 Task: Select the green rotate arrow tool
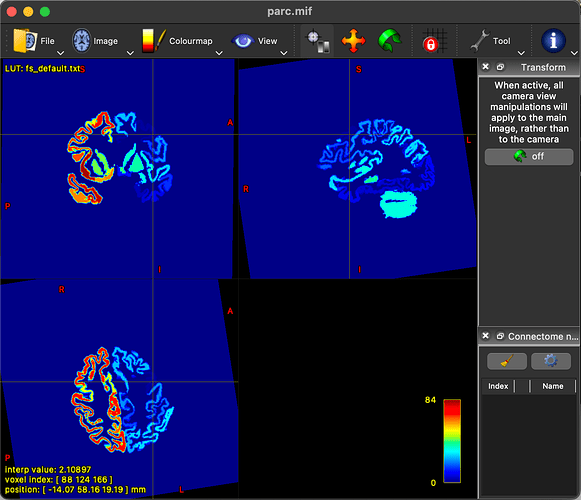[x=389, y=41]
